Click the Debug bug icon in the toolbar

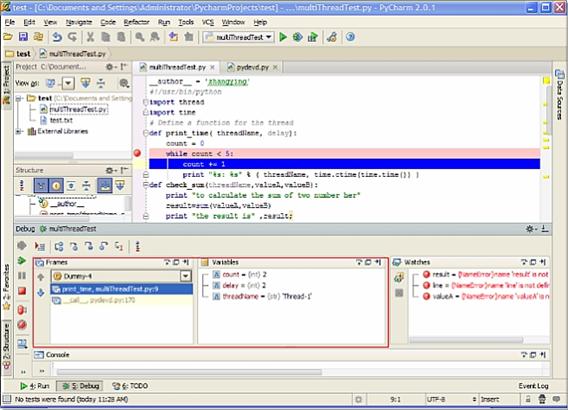pyautogui.click(x=298, y=37)
